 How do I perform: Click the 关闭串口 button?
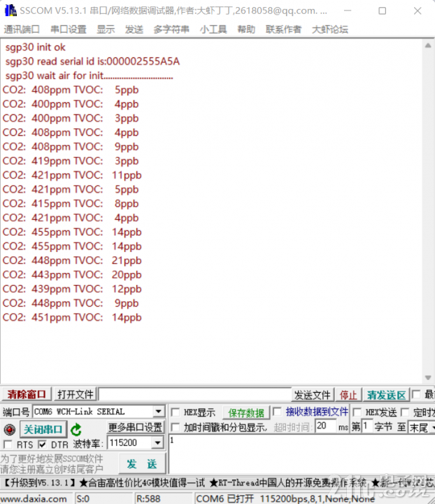(43, 429)
